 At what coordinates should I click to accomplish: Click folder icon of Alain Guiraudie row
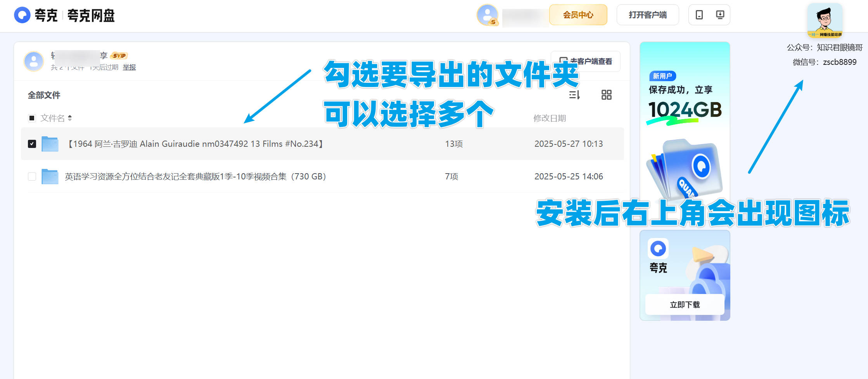click(x=50, y=144)
